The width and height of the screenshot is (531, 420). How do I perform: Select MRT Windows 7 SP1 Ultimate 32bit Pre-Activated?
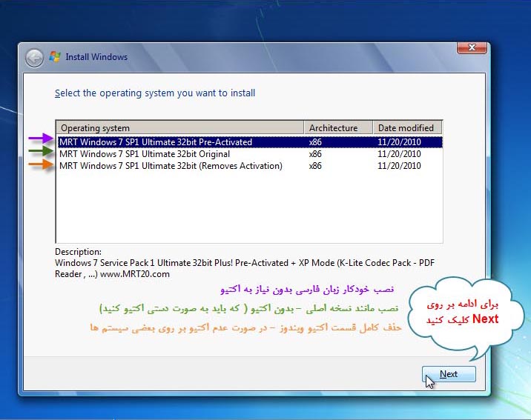(x=250, y=142)
